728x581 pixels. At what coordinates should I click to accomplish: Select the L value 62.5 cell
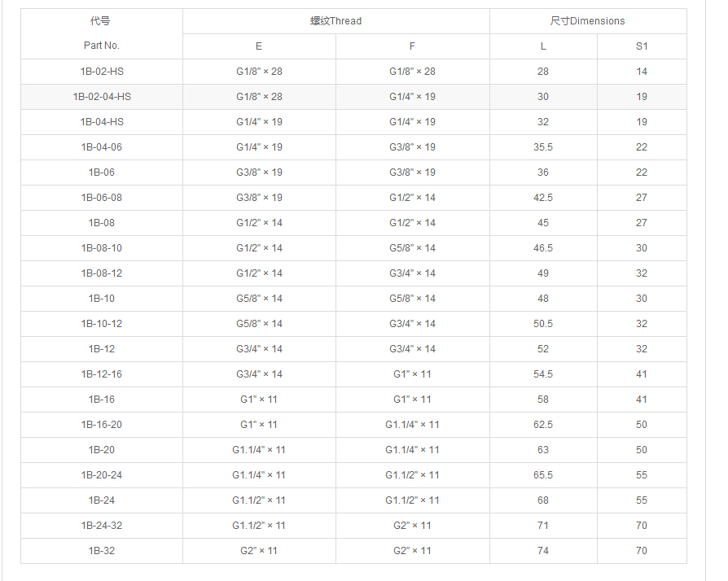[x=543, y=425]
